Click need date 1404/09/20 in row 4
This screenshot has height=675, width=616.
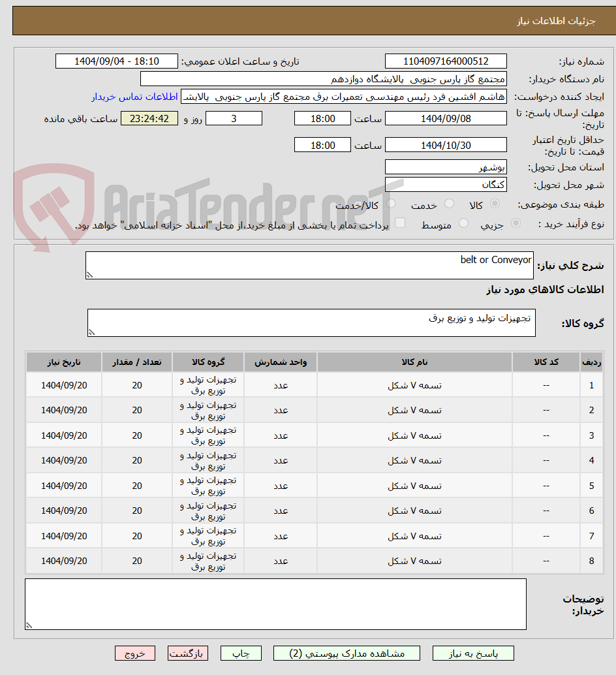pos(64,461)
